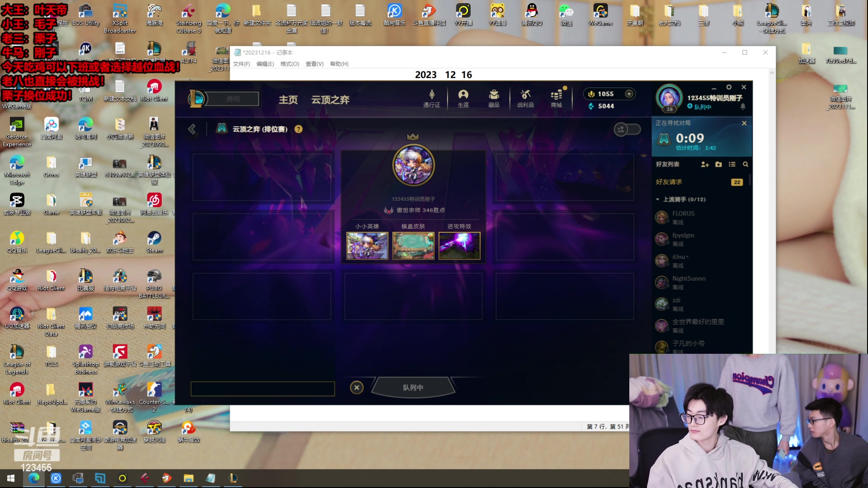Cancel queue with the X button
The width and height of the screenshot is (868, 488).
[x=357, y=387]
